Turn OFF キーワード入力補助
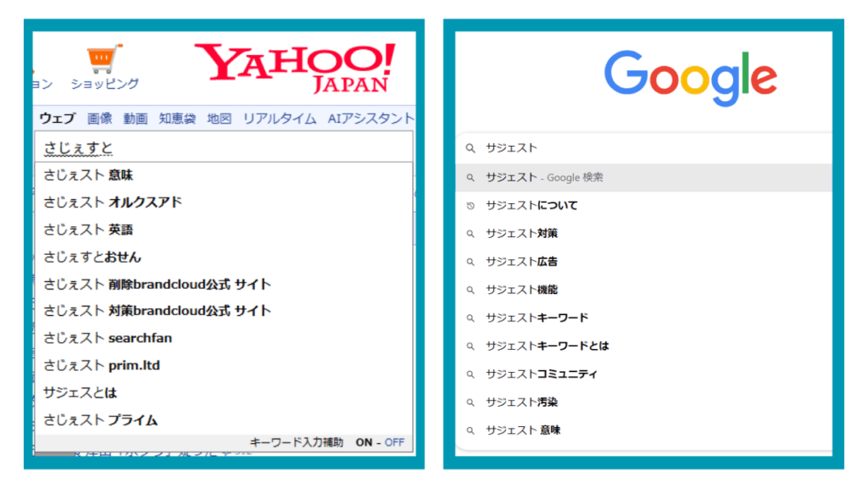Viewport: 868px width, 488px height. 393,441
